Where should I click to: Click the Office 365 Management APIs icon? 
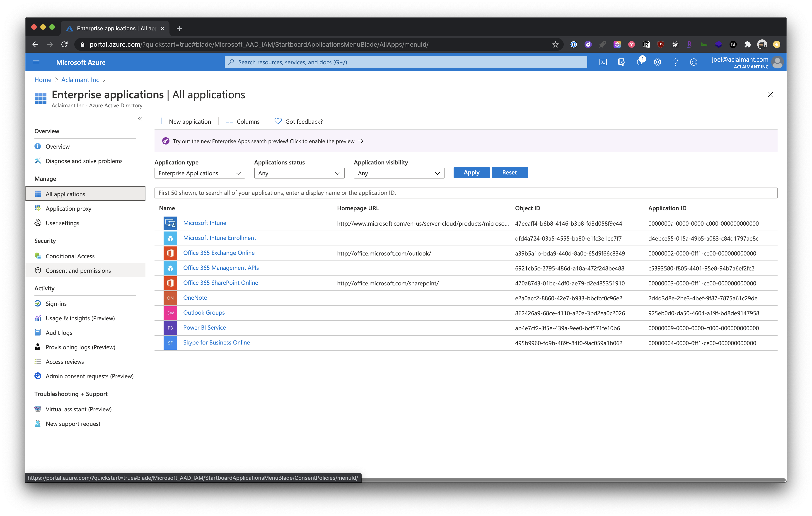170,268
